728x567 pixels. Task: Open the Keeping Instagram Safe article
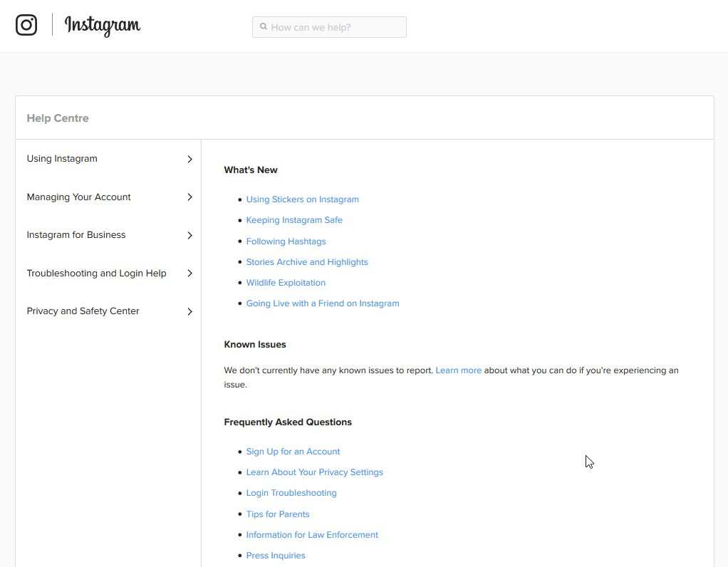pyautogui.click(x=294, y=220)
